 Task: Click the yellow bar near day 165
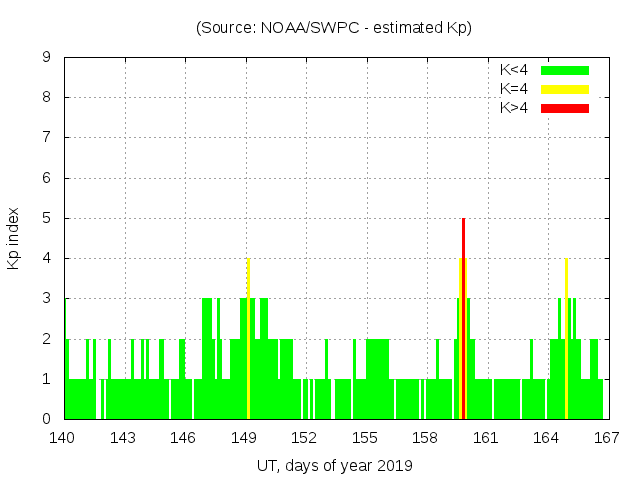(566, 340)
